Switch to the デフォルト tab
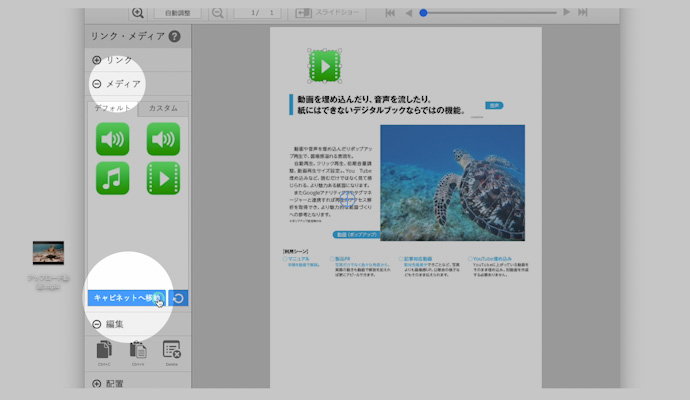This screenshot has height=400, width=690. 112,108
